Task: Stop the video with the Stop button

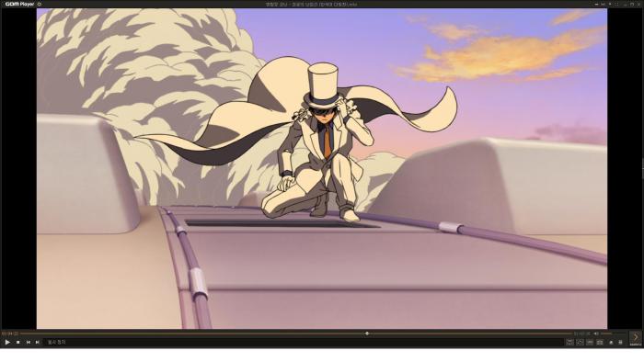Action: [x=18, y=342]
